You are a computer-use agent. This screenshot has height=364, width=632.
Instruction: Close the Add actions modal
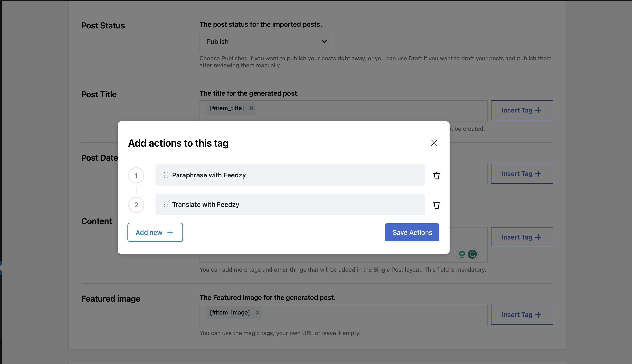coord(434,143)
